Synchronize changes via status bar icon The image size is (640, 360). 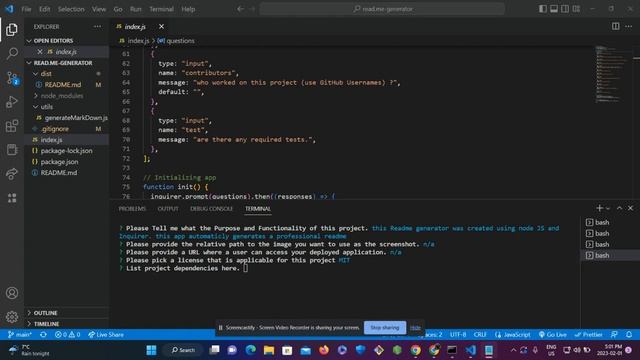(43, 335)
